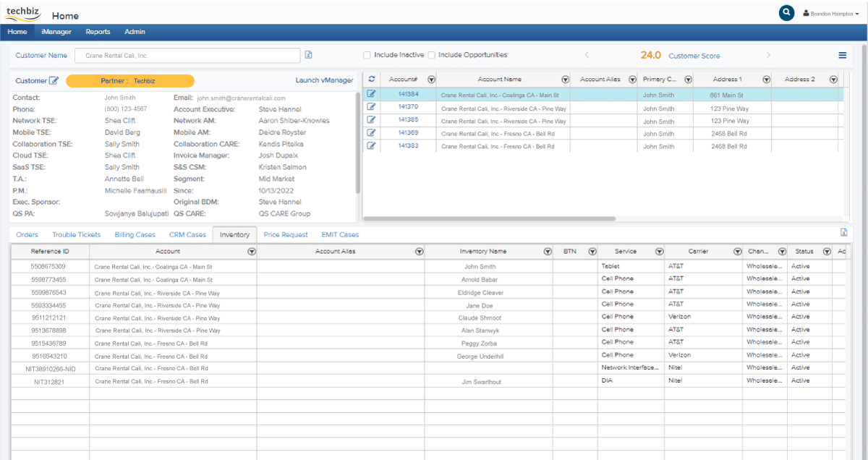Switch to the Trouble Tickets tab
The image size is (868, 460).
click(76, 234)
